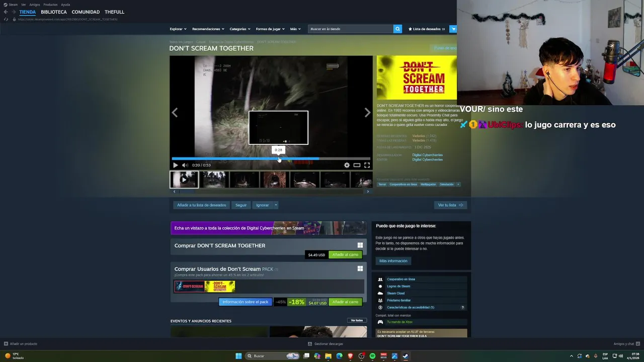The height and width of the screenshot is (362, 644).
Task: Click the Cooperativo en línea feature link
Action: coord(401,279)
